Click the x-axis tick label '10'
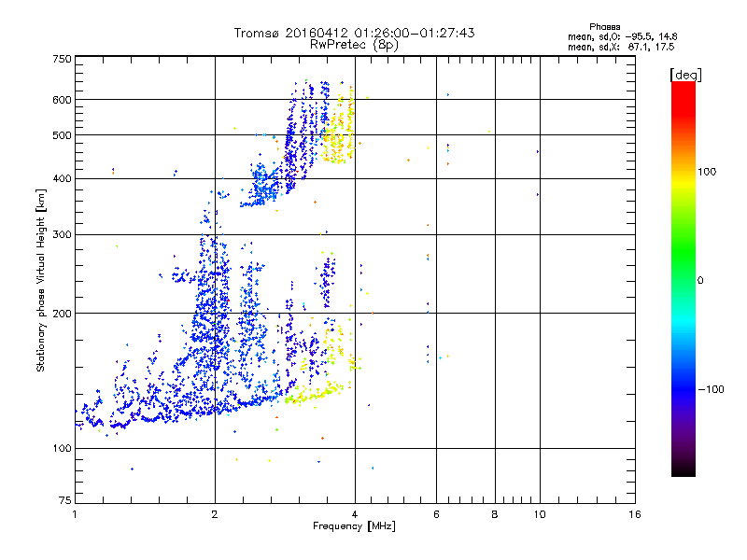747x560 pixels. [540, 514]
